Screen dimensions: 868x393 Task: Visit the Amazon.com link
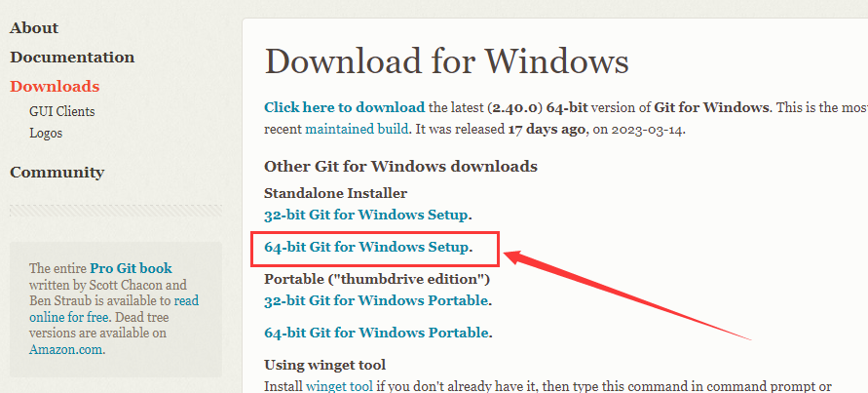[x=66, y=350]
